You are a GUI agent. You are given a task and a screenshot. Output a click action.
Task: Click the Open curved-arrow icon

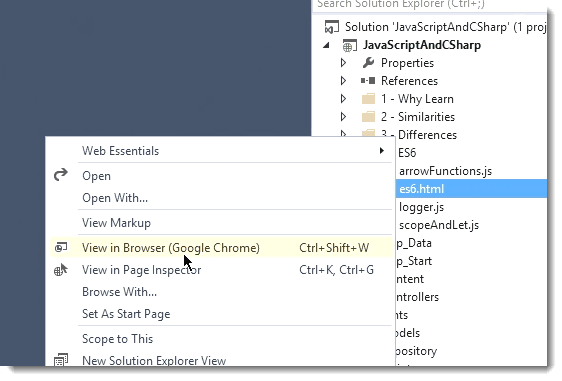click(61, 175)
